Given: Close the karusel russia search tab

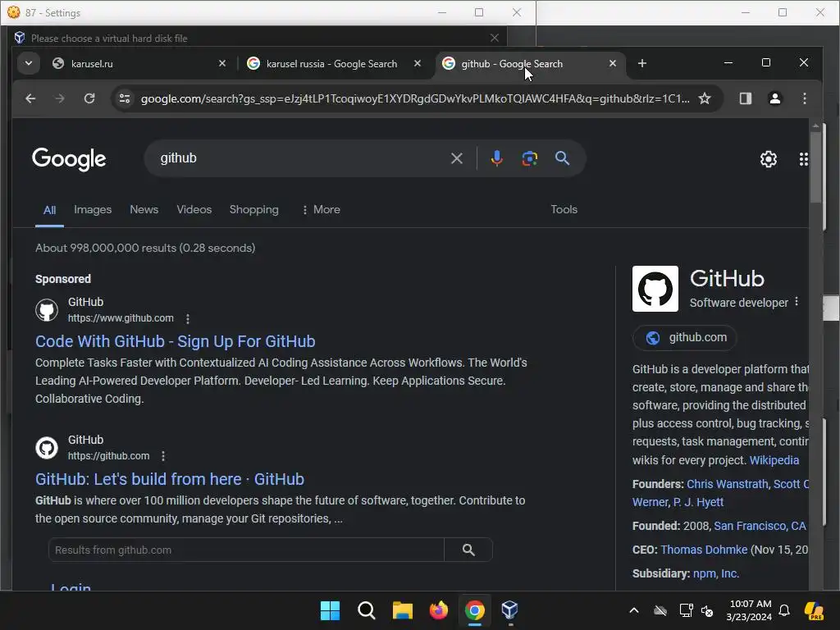Looking at the screenshot, I should click(x=418, y=64).
